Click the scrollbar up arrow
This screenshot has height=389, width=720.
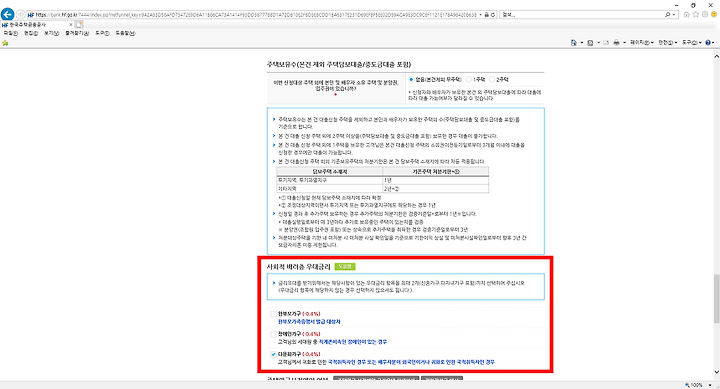pos(716,56)
